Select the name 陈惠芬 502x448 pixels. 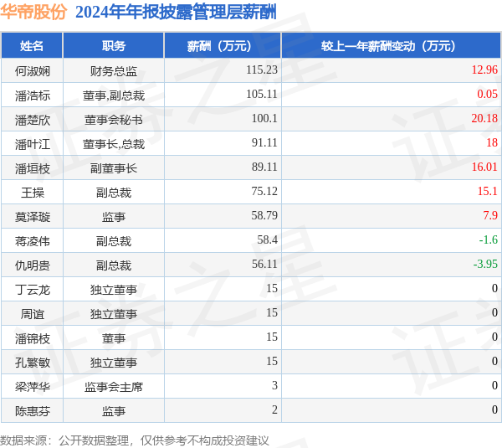click(x=33, y=411)
